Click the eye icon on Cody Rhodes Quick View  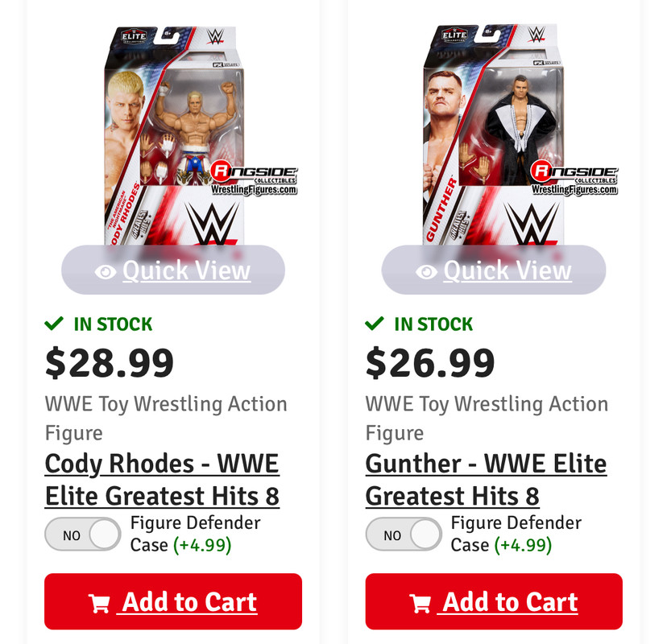click(x=106, y=271)
